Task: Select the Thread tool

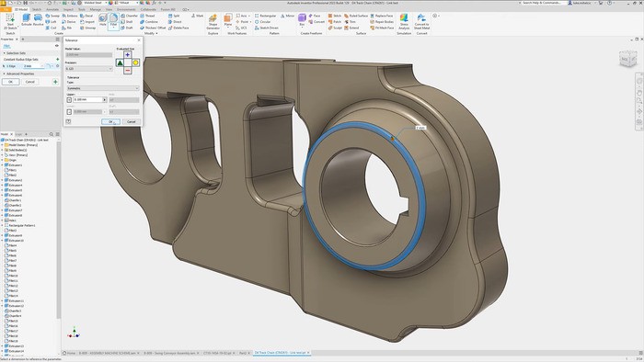Action: [x=147, y=16]
